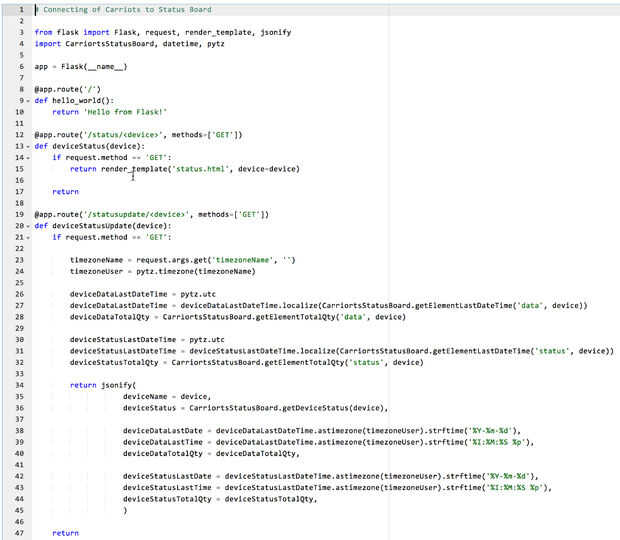Viewport: 620px width, 540px height.
Task: Click the closing parenthesis on line 45
Action: coord(125,510)
